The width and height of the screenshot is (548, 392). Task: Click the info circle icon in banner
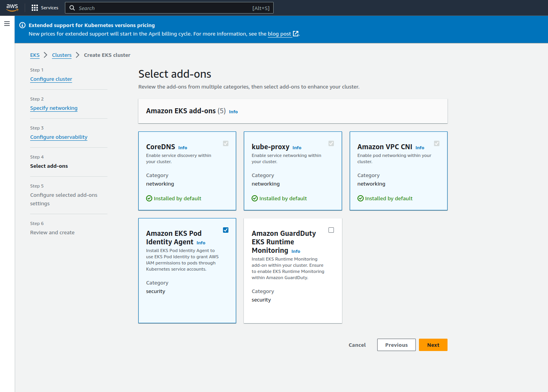point(22,25)
